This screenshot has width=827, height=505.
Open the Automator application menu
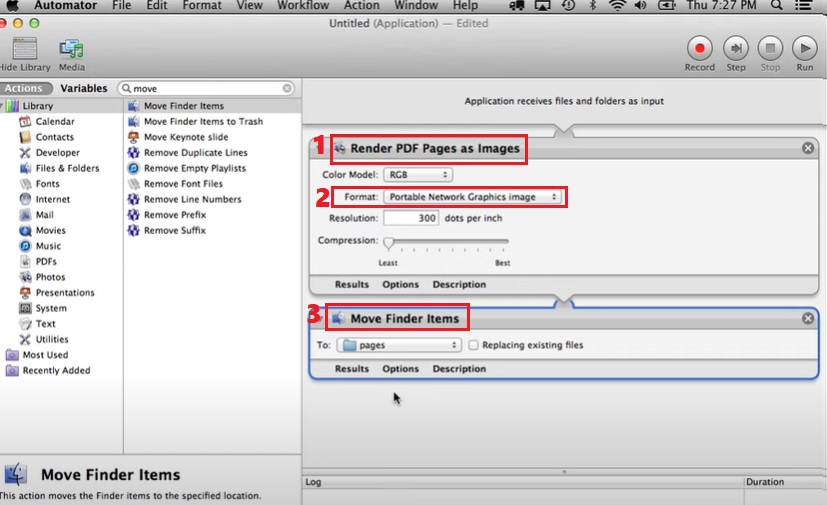(x=65, y=6)
